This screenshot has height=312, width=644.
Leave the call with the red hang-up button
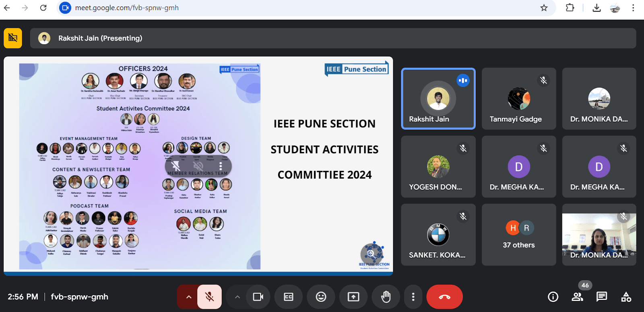pyautogui.click(x=444, y=297)
